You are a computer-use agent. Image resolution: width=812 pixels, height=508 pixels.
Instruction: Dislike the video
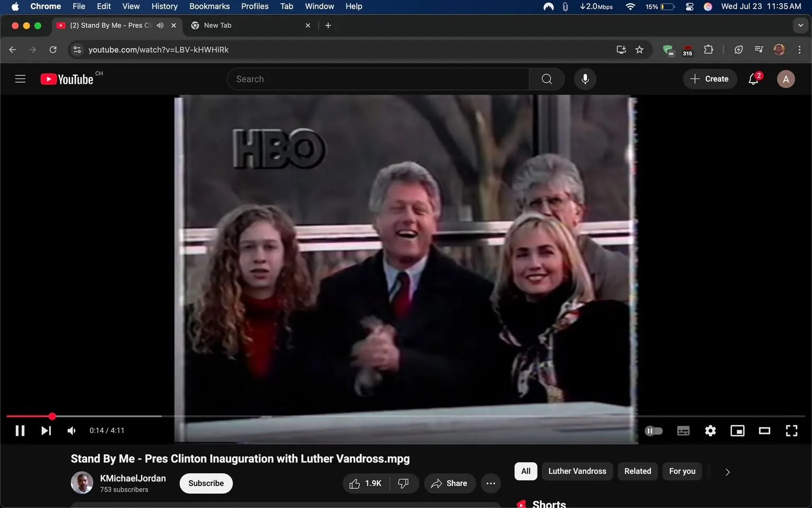pyautogui.click(x=403, y=483)
